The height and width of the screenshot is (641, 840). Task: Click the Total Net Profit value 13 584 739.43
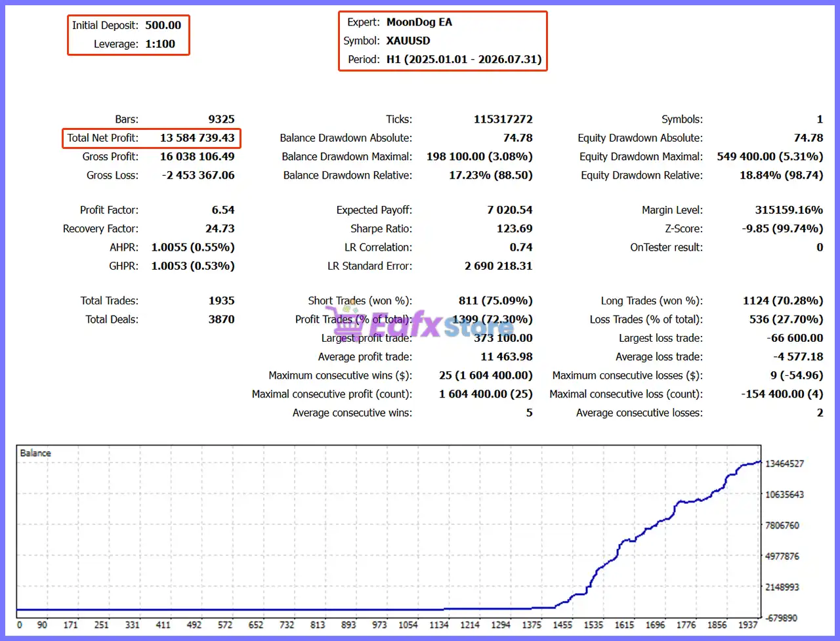pyautogui.click(x=197, y=138)
